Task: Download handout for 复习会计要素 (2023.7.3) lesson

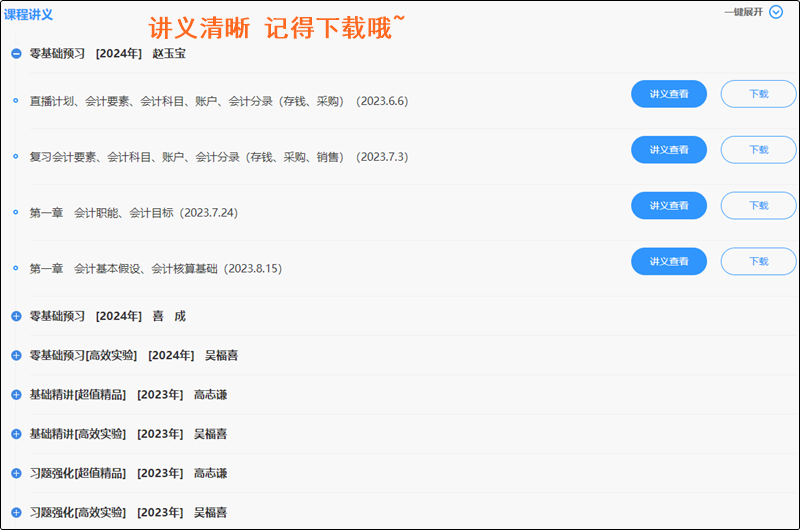Action: (759, 149)
